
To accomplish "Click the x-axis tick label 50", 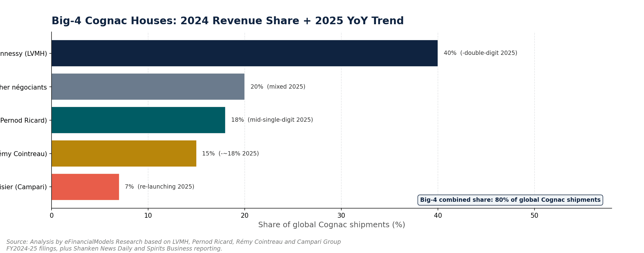I will pos(535,216).
